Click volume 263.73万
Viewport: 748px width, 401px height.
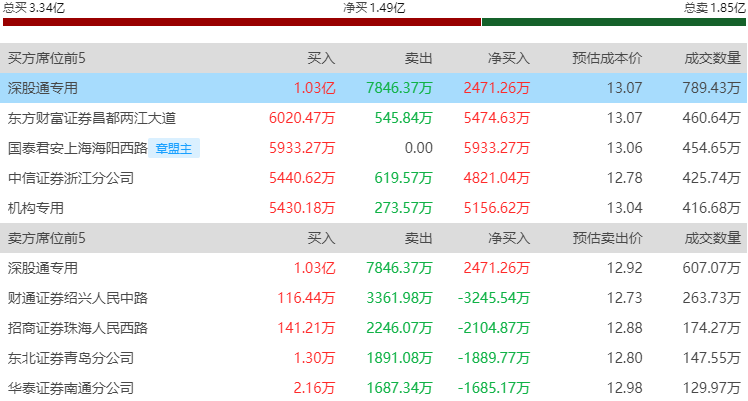click(x=711, y=298)
